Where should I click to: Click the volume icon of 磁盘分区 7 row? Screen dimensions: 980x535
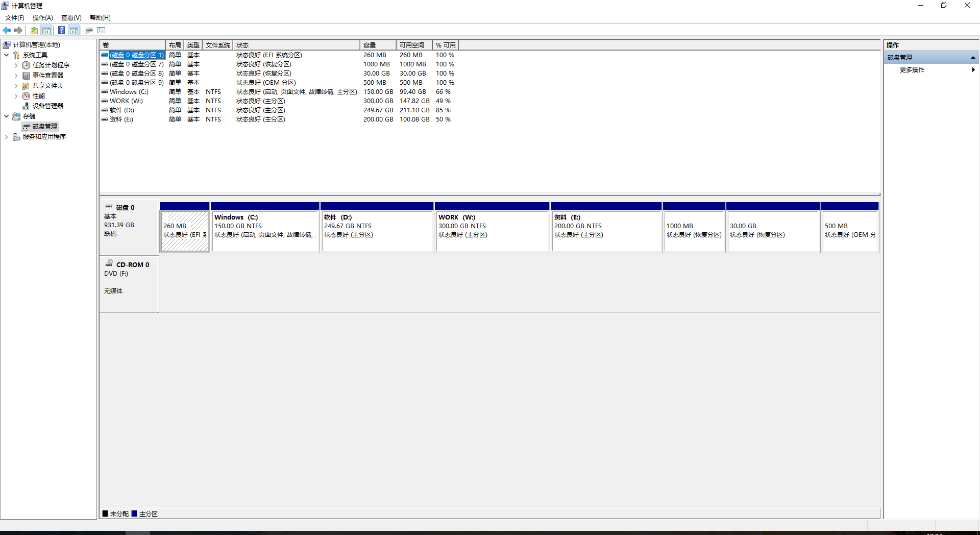coord(105,64)
